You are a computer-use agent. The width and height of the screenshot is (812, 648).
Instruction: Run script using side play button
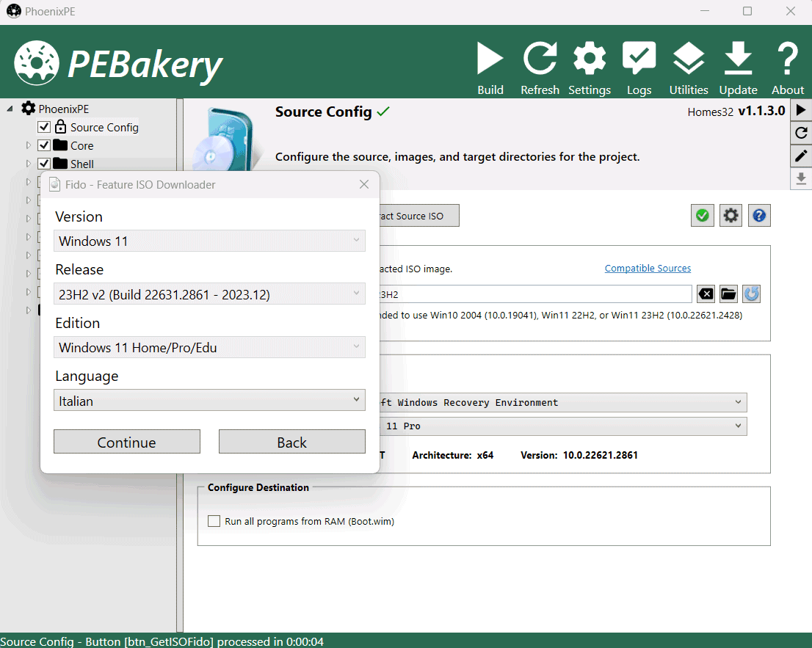[x=800, y=110]
